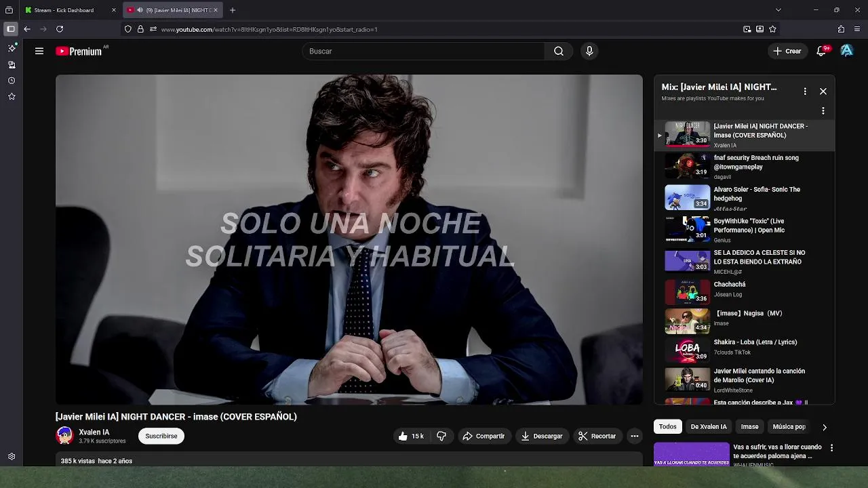Viewport: 868px width, 488px height.
Task: List all tabs dropdown arrow
Action: [778, 10]
